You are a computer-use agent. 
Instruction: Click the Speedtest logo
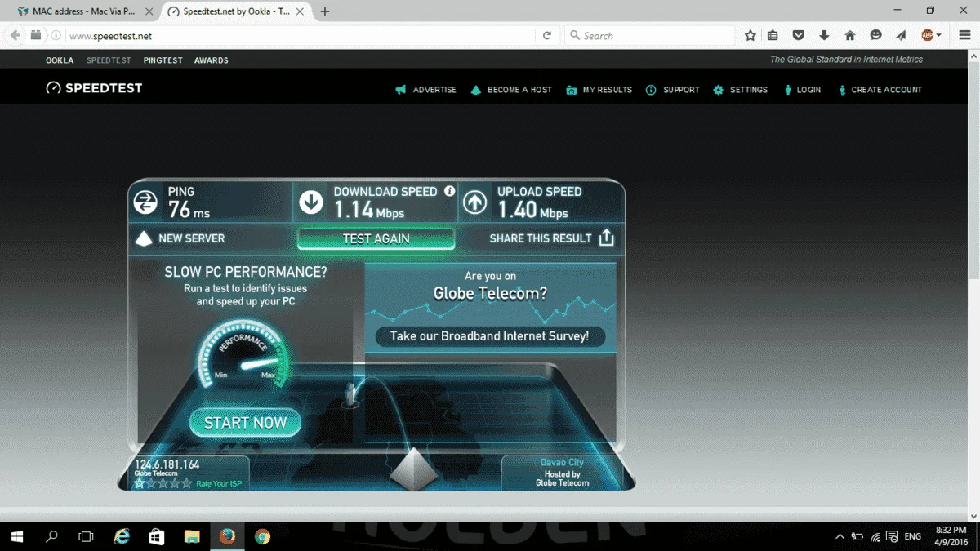point(94,88)
